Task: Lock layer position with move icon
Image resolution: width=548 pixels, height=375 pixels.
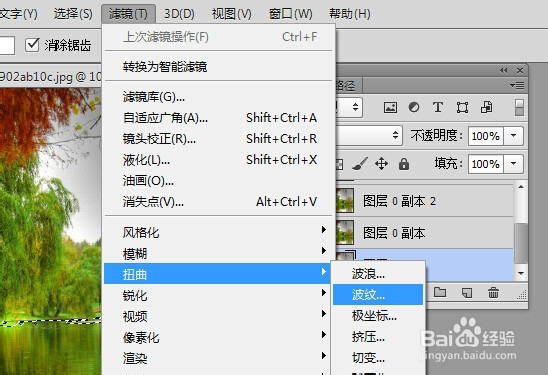Action: (381, 164)
